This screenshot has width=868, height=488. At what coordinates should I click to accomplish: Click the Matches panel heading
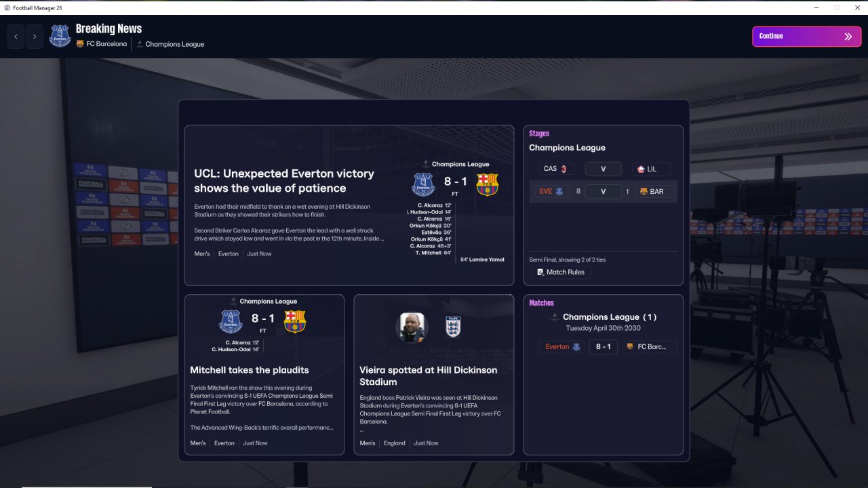click(542, 303)
